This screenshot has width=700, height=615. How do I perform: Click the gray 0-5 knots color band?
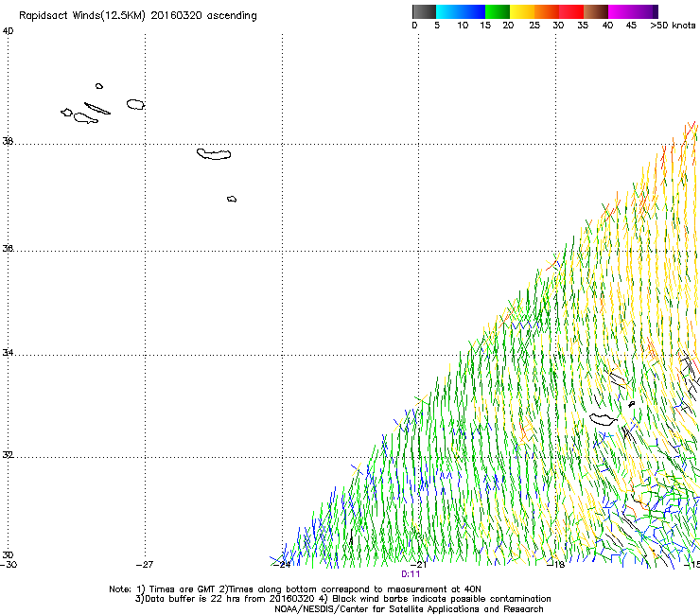pos(424,11)
